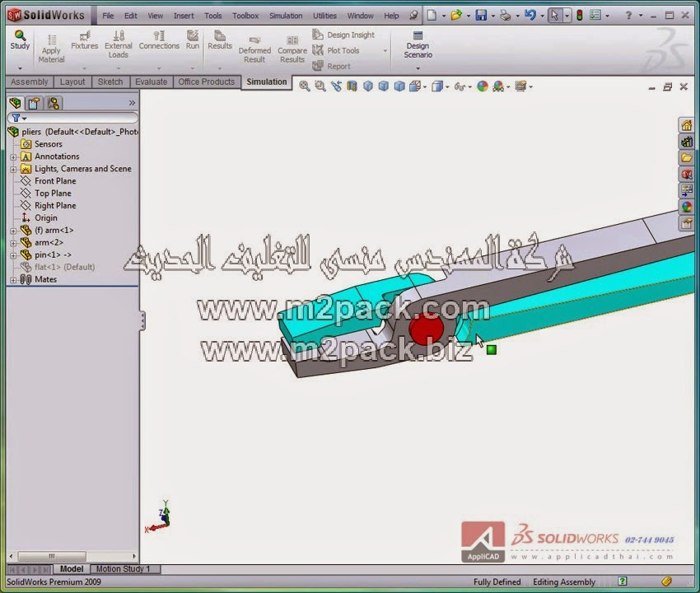Open Design Scenario tool
The height and width of the screenshot is (593, 700).
(418, 44)
